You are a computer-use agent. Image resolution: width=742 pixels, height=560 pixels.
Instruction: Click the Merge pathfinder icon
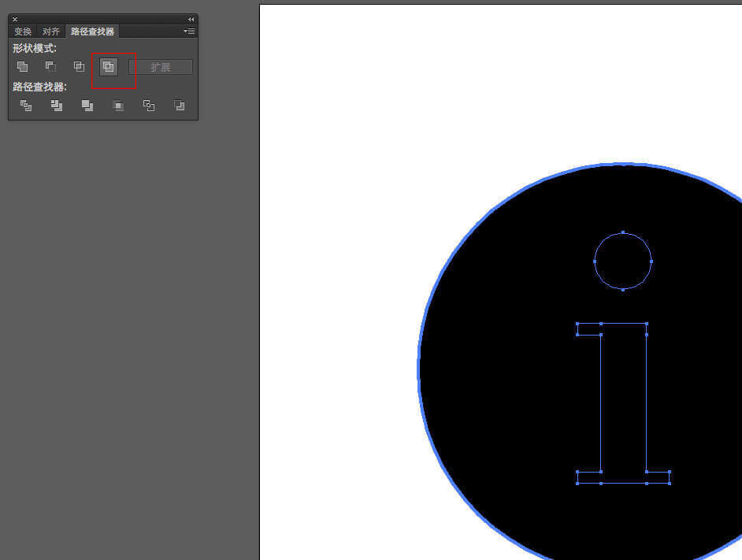tap(87, 106)
